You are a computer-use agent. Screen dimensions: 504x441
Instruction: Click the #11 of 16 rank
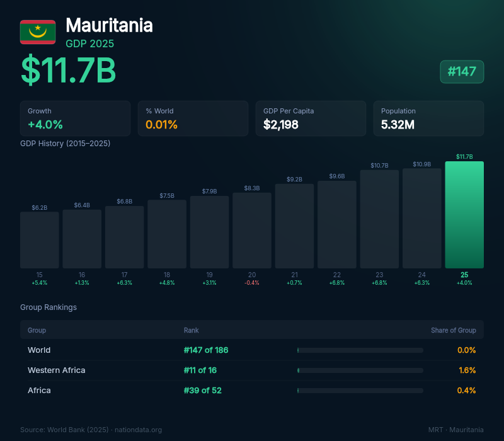click(x=200, y=370)
